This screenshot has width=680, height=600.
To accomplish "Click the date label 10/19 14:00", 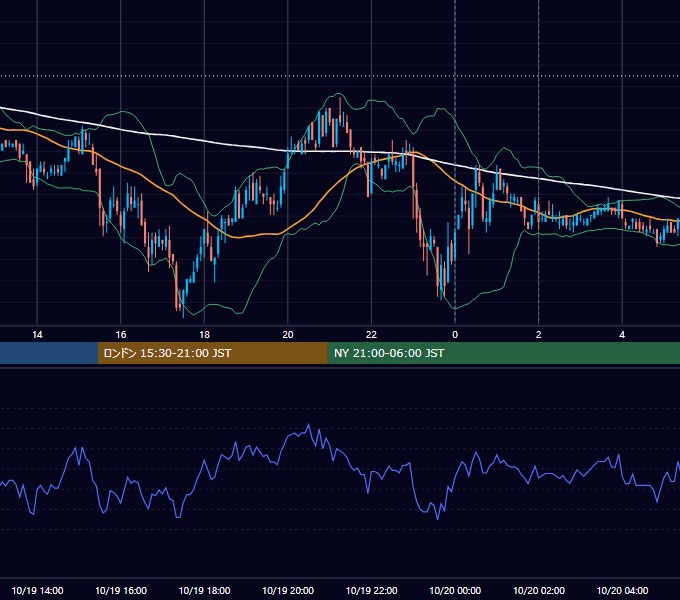I will tap(37, 590).
